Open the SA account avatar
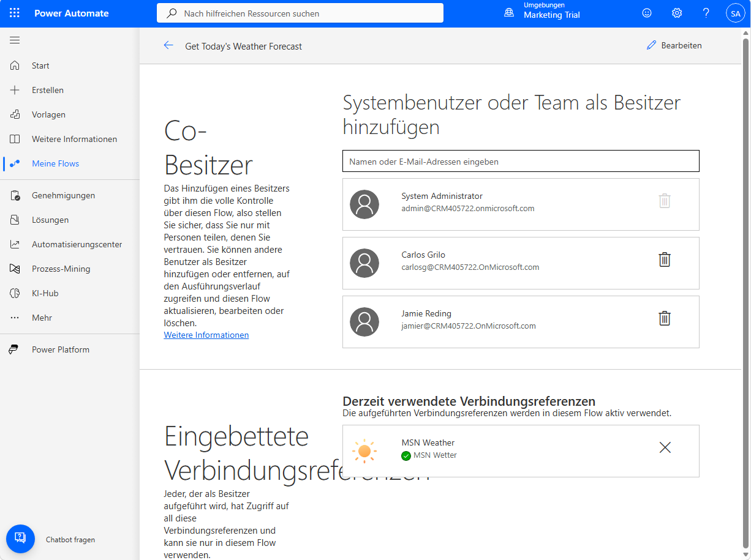Screen dimensions: 751x560 click(735, 13)
